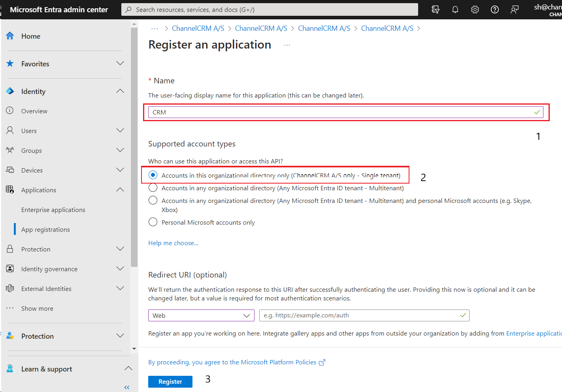Click the Overview info icon
Viewport: 562px width, 392px height.
pos(10,111)
